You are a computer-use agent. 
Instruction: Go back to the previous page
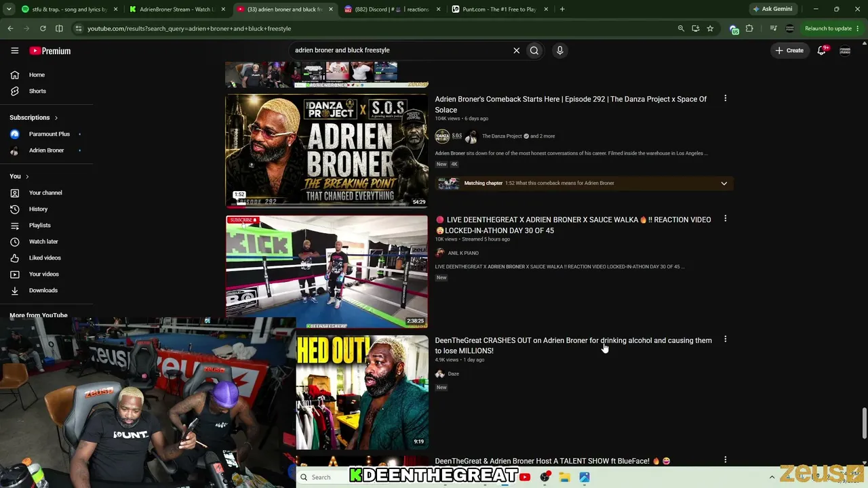tap(10, 28)
